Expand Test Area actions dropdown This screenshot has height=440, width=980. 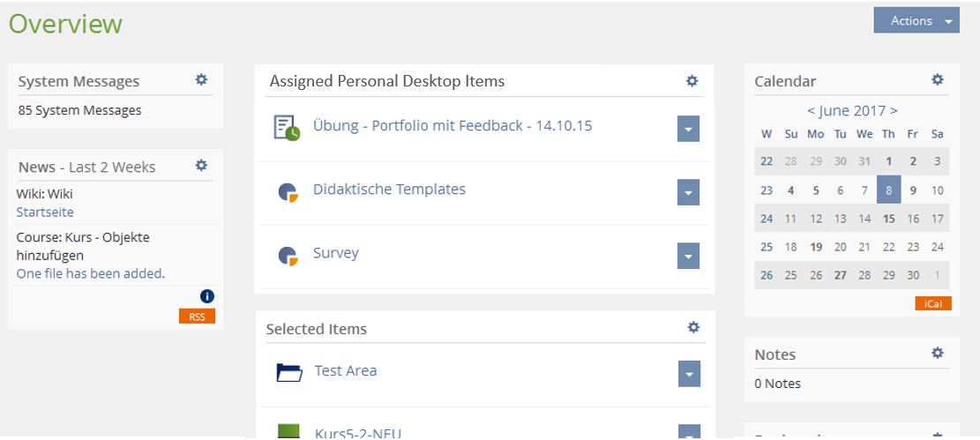click(x=689, y=374)
